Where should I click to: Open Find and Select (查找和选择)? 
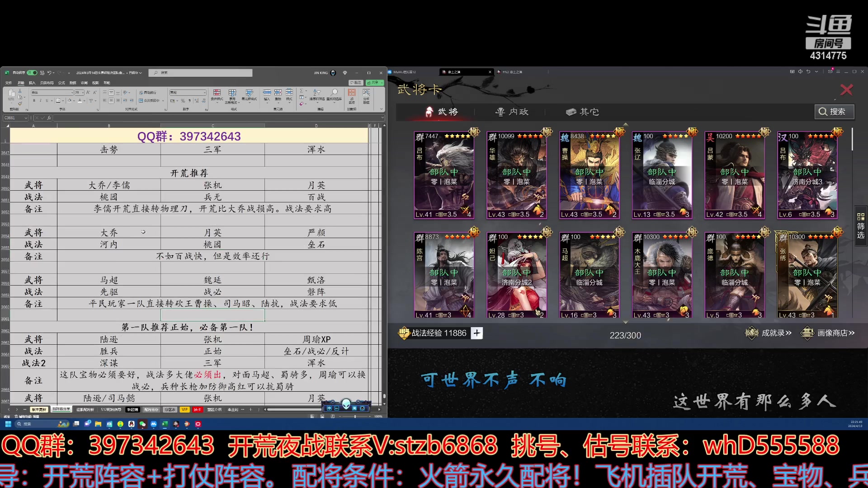point(335,95)
